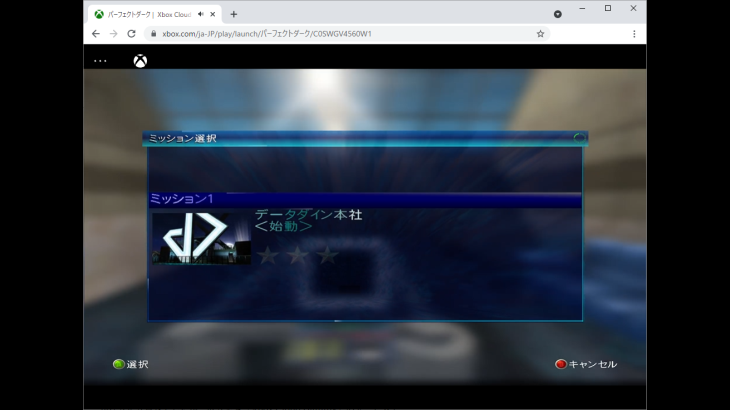Click the xbox.com address bar
Viewport: 730px width, 410px height.
coord(340,33)
